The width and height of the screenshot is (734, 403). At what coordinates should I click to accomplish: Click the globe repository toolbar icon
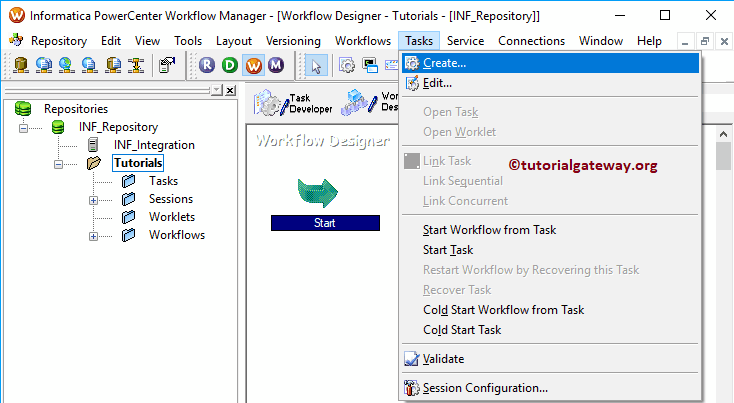pos(66,65)
